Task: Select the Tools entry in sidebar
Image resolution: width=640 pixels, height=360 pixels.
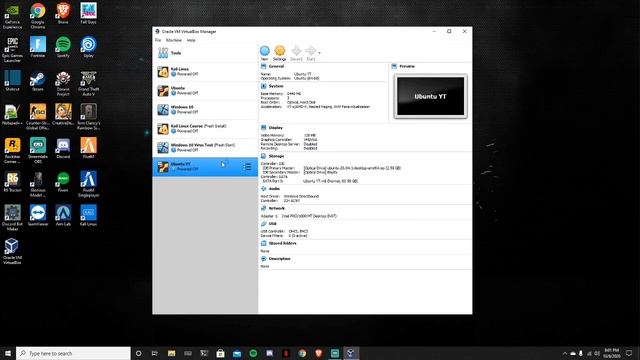Action: pos(205,53)
